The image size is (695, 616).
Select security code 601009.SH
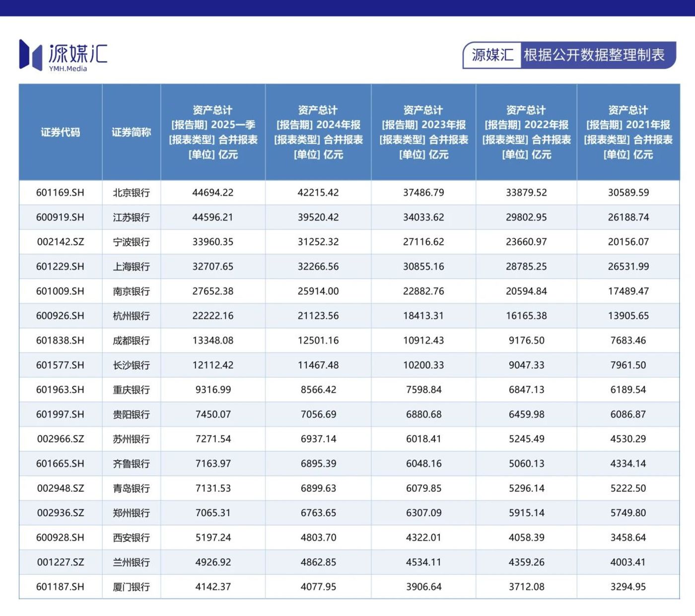pos(60,291)
